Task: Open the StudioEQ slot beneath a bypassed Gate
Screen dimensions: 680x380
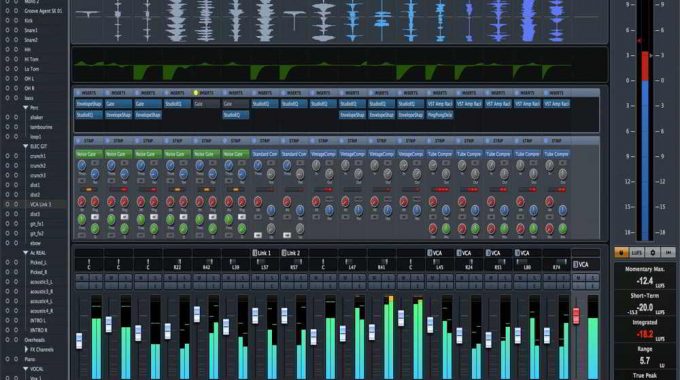Action: [x=235, y=115]
